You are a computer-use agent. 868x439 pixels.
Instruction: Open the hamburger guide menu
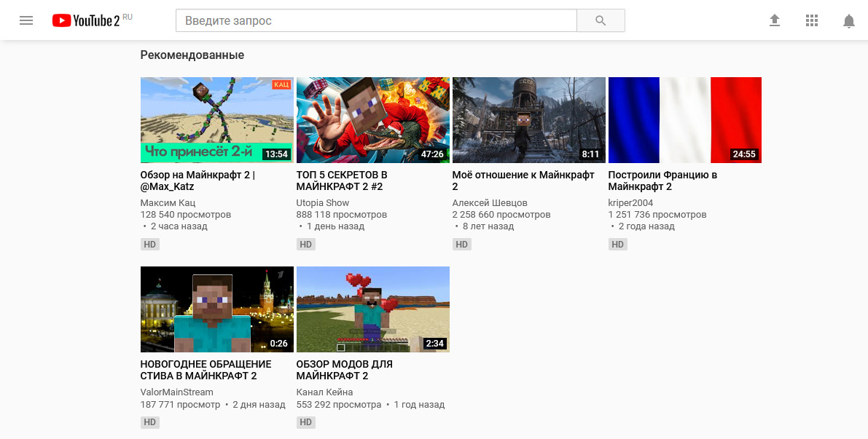tap(26, 21)
